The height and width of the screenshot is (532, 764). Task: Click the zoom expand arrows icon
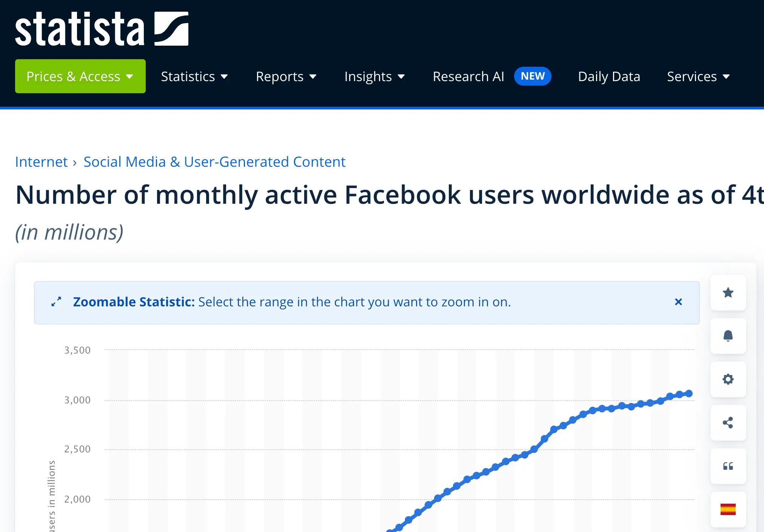pyautogui.click(x=56, y=302)
